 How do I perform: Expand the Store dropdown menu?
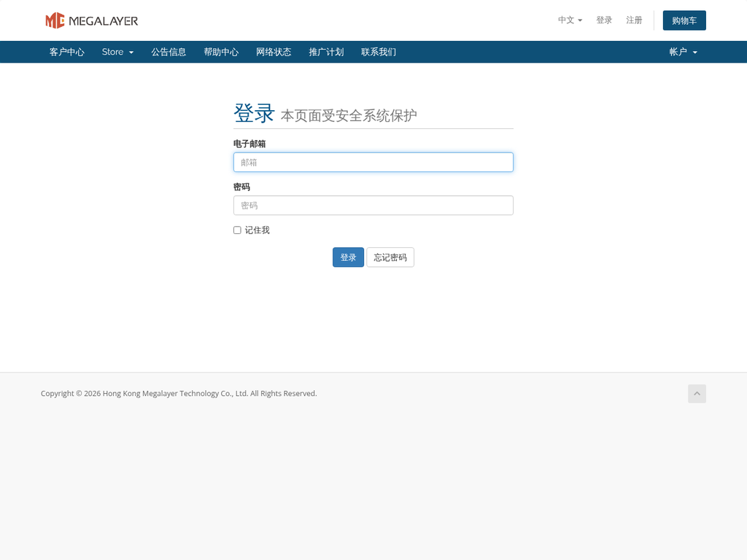pyautogui.click(x=117, y=52)
